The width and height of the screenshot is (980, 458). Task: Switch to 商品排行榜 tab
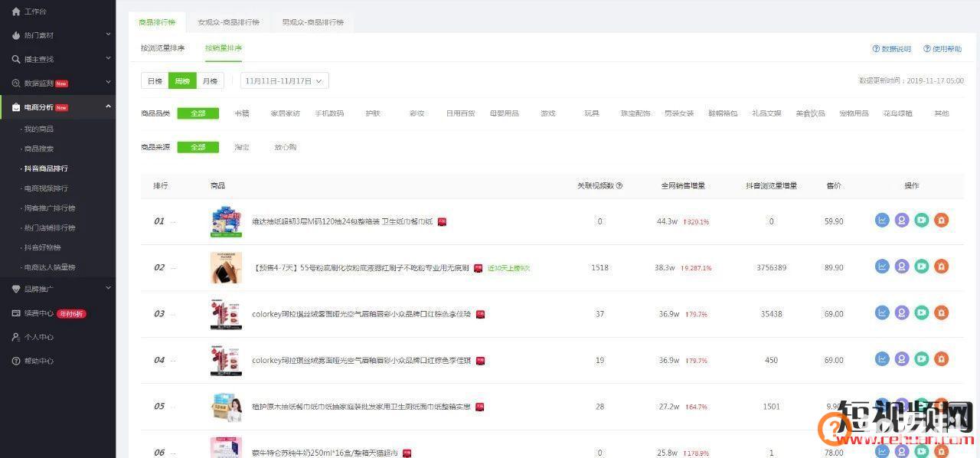(157, 22)
